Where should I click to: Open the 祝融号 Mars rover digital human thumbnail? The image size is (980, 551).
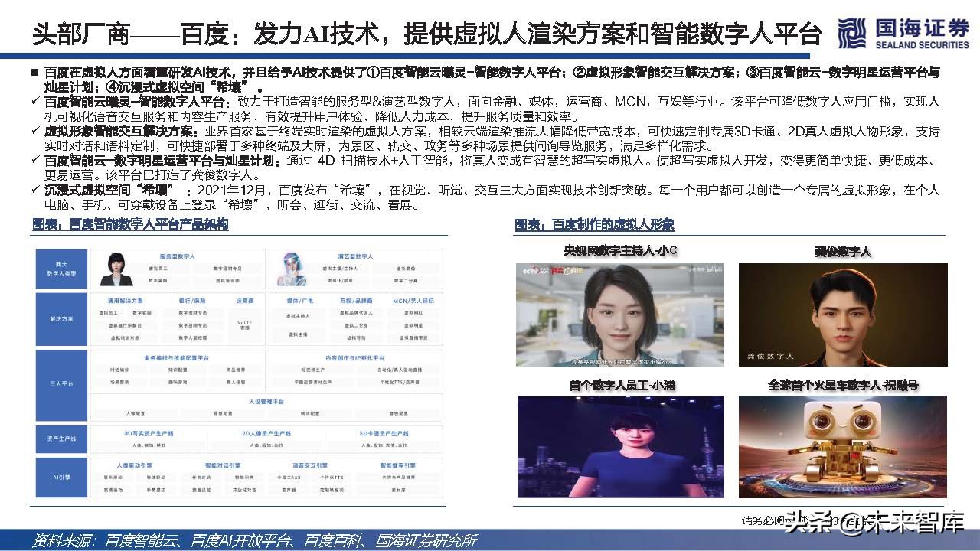coord(842,446)
